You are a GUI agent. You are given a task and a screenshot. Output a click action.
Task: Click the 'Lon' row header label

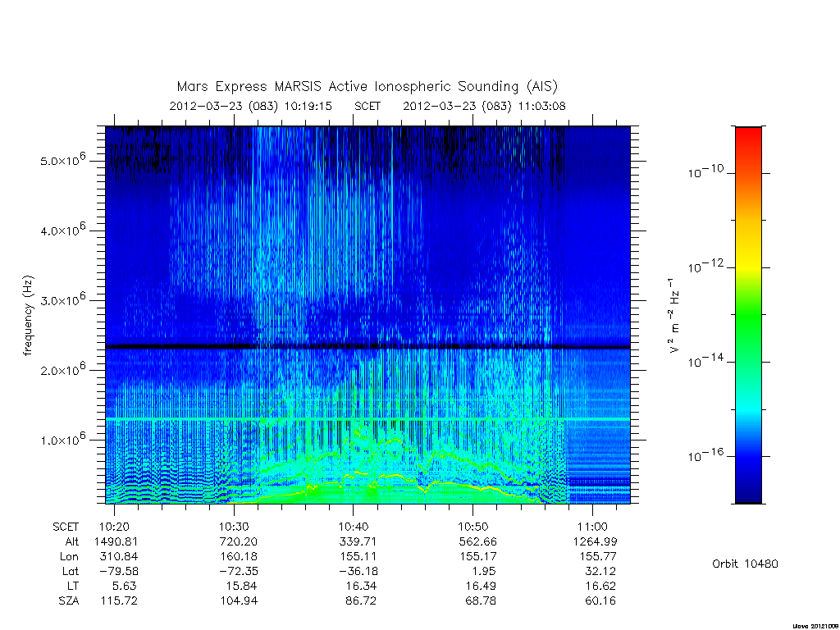69,556
